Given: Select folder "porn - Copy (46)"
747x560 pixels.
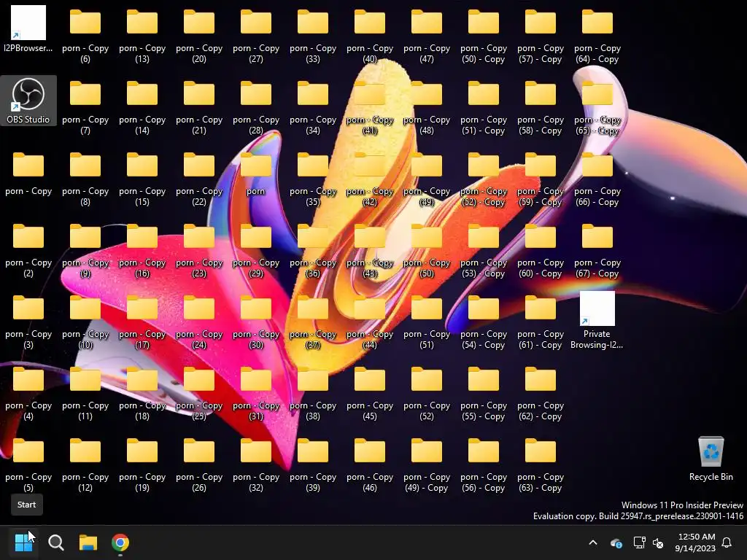Looking at the screenshot, I should (x=370, y=464).
